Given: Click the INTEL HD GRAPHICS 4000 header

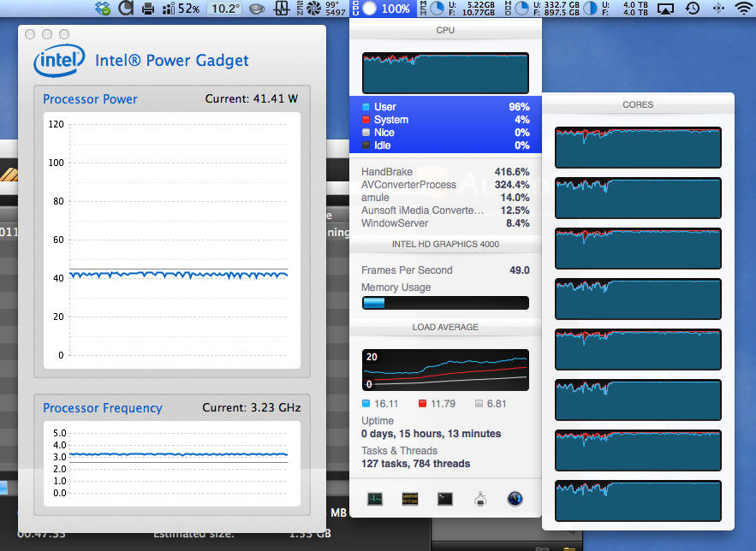Looking at the screenshot, I should (x=445, y=244).
